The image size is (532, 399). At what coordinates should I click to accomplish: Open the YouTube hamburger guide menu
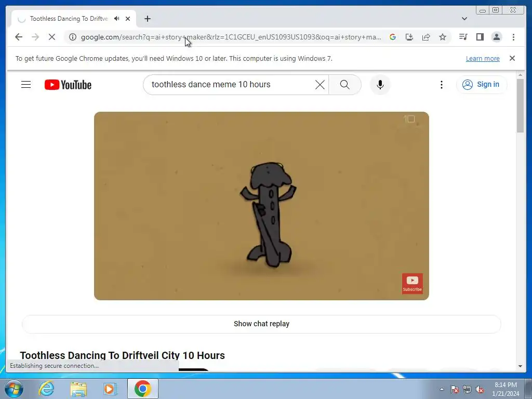[26, 85]
